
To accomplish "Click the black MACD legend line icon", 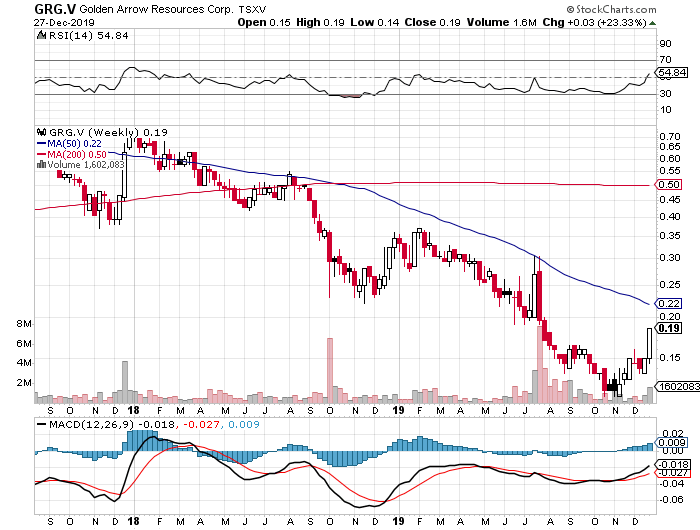I will pos(42,425).
